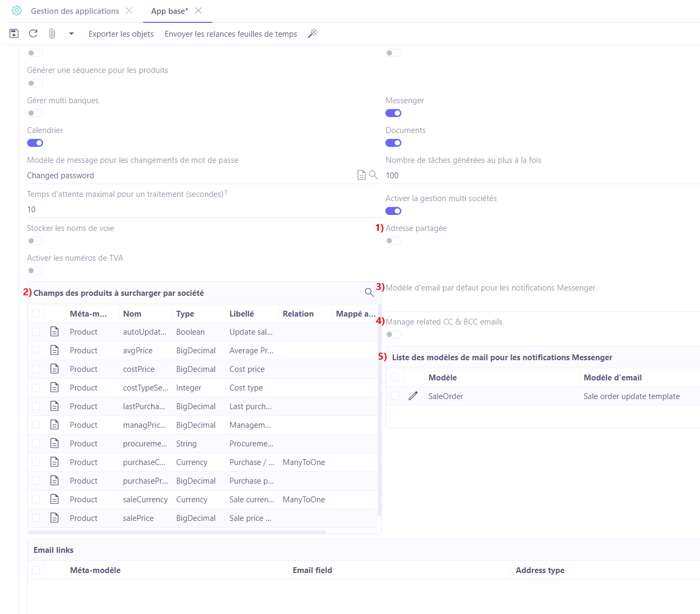Open document icon for costTypeSe row

(x=54, y=387)
